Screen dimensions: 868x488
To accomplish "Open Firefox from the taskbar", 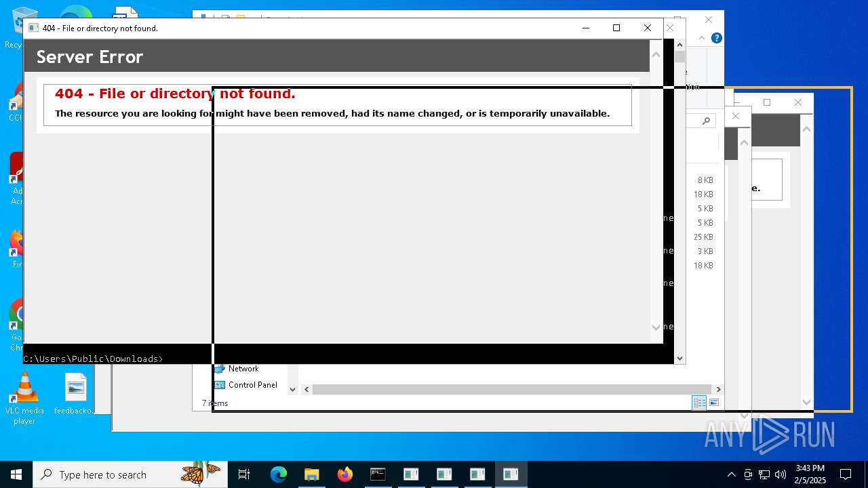I will (x=345, y=474).
